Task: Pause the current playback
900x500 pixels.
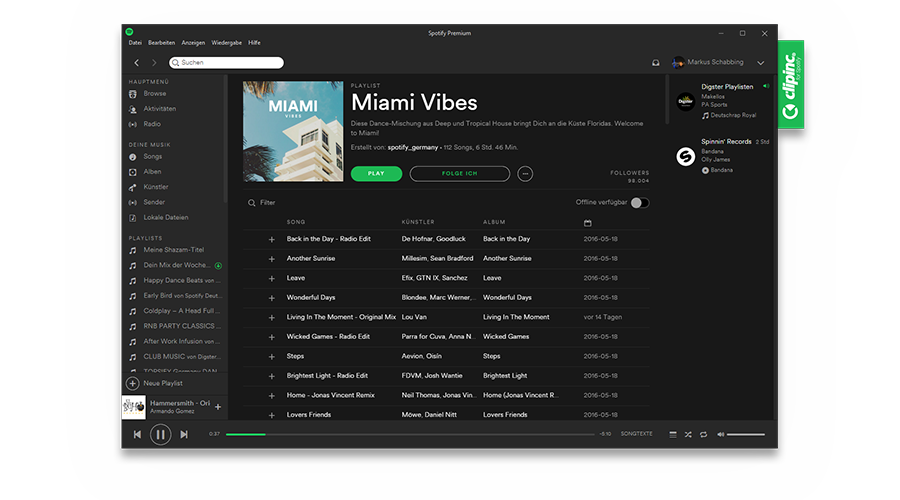Action: (x=161, y=435)
